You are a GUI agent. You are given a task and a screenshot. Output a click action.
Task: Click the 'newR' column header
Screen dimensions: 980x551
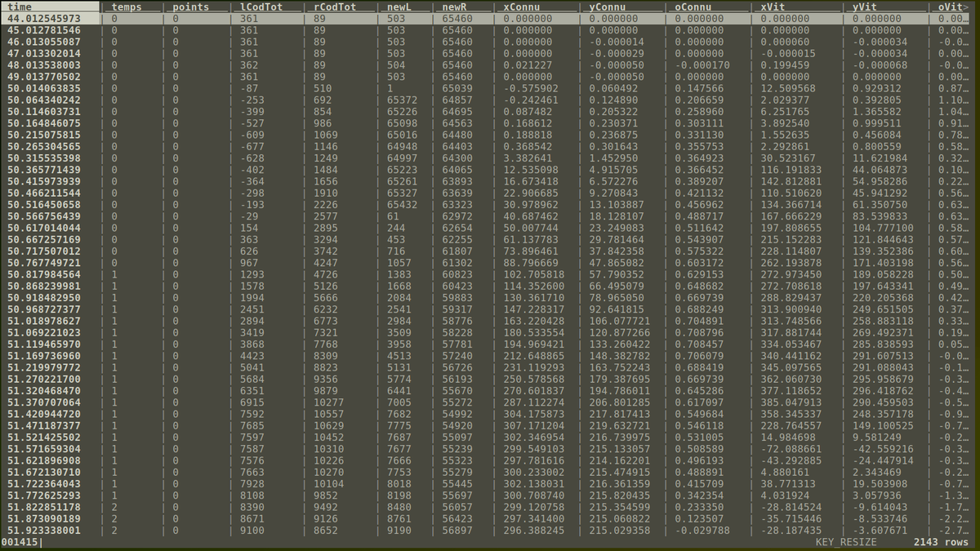[457, 7]
